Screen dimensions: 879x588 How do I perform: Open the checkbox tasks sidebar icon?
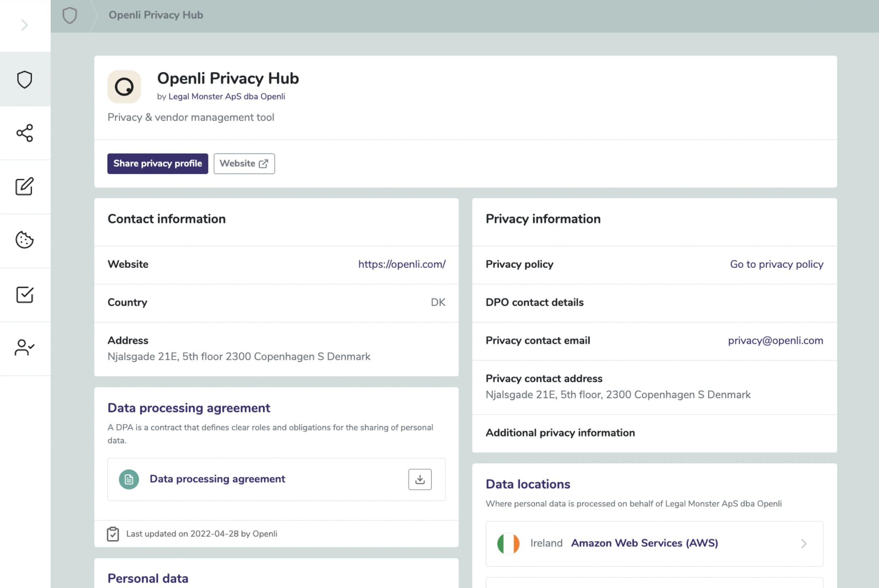click(x=25, y=294)
